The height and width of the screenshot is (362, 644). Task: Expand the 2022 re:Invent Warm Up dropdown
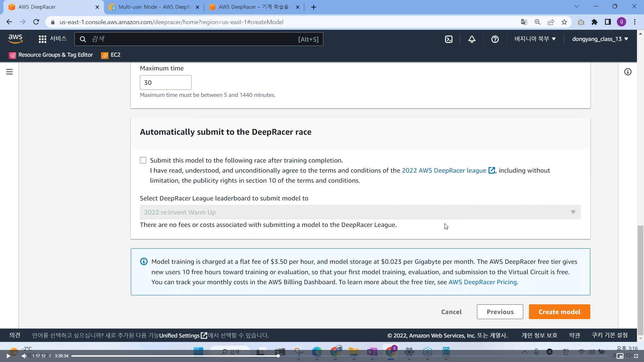click(x=360, y=212)
